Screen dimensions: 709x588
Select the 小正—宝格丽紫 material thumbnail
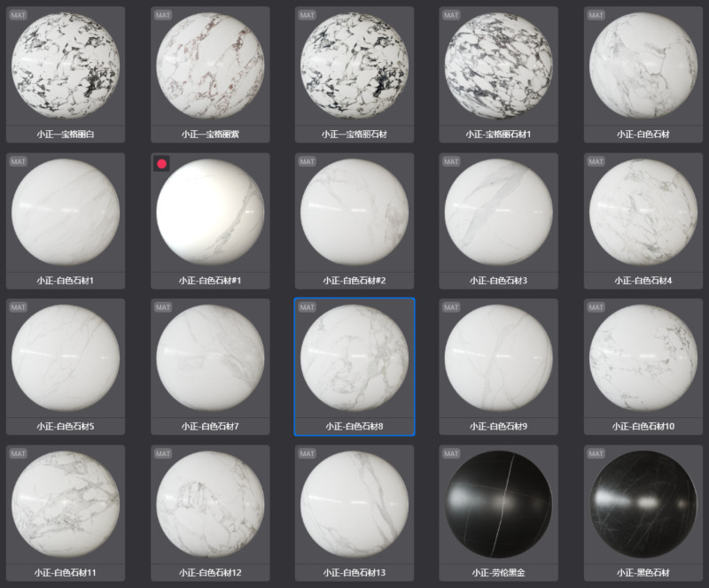coord(210,66)
